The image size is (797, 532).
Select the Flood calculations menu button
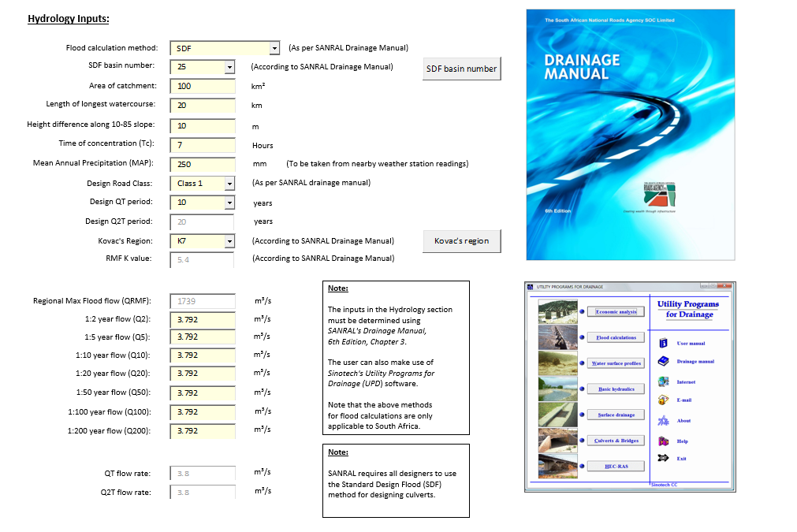[616, 337]
